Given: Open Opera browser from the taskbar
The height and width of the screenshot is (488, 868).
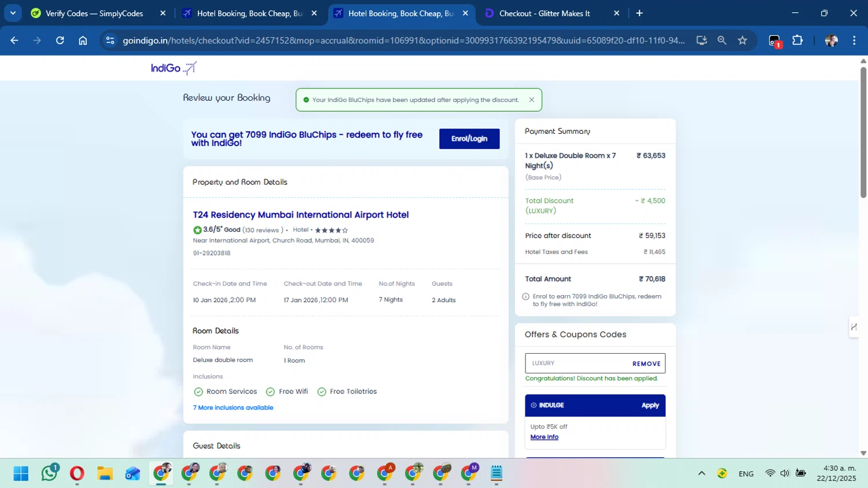Looking at the screenshot, I should (77, 474).
